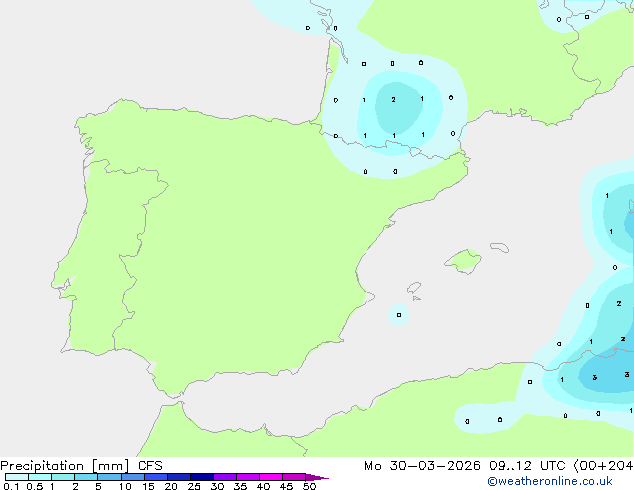This screenshot has height=490, width=634.
Task: Select the 35–40 mm legend swatch
Action: click(248, 477)
